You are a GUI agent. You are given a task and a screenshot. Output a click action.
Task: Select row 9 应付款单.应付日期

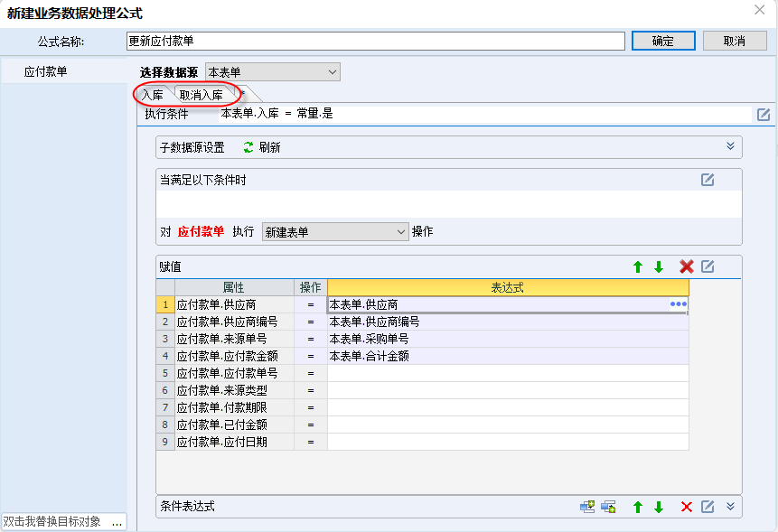coord(234,442)
